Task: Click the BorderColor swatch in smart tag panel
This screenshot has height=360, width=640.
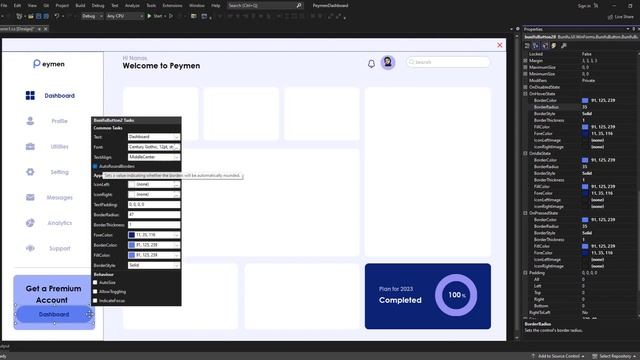Action: (131, 245)
